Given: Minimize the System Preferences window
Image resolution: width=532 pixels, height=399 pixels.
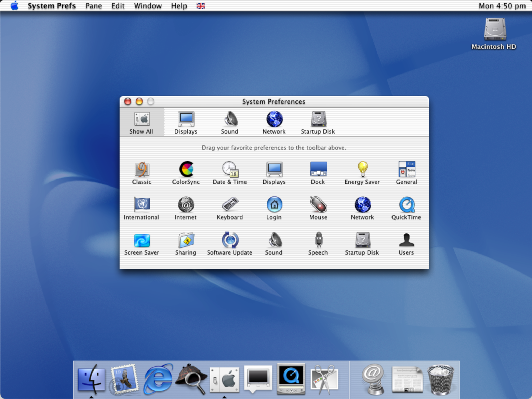Looking at the screenshot, I should pos(139,101).
